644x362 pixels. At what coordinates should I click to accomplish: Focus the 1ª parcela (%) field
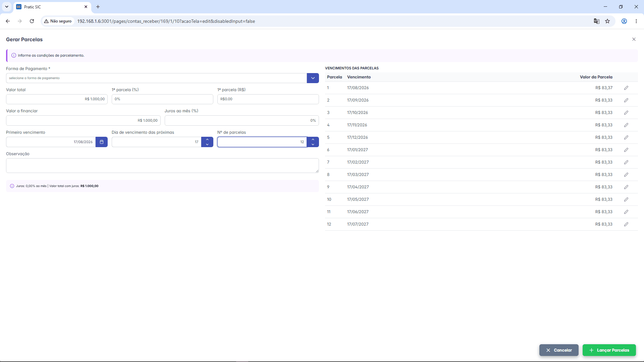pyautogui.click(x=162, y=99)
